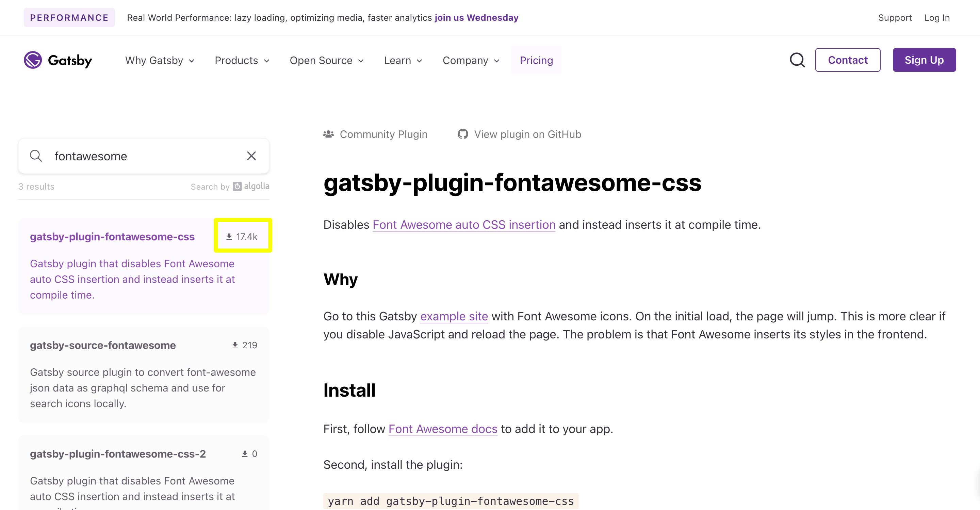
Task: Click the Contact button
Action: point(848,60)
